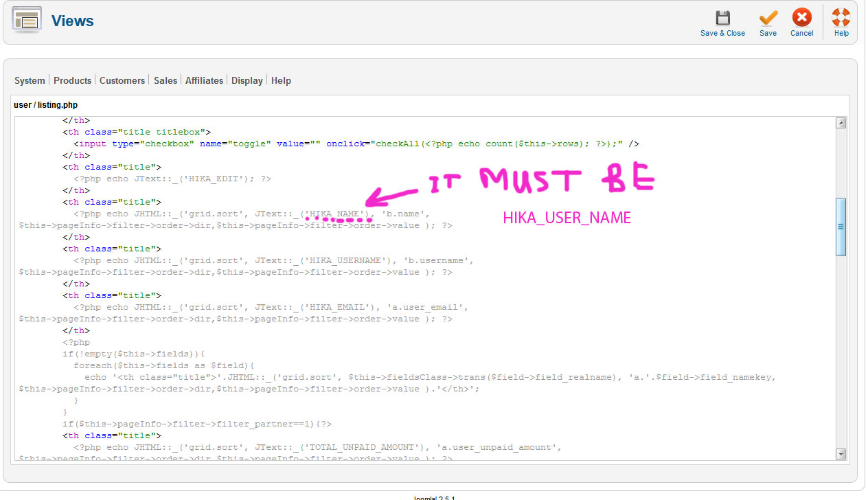Open the System menu
This screenshot has width=868, height=500.
click(x=30, y=80)
